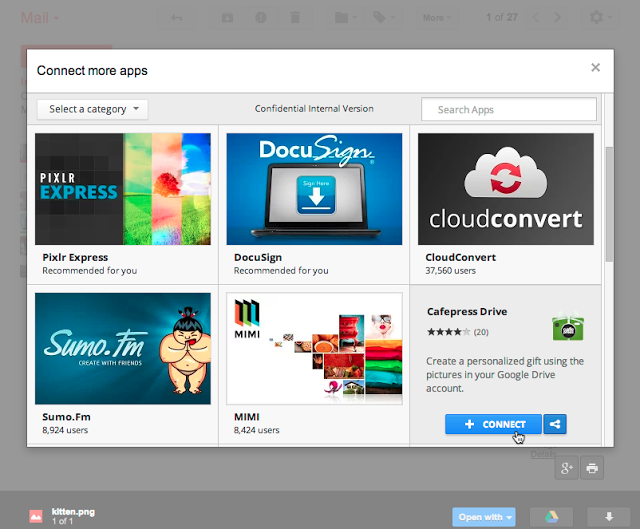Click the Sumo.Fm title text
640x529 pixels.
coord(67,417)
